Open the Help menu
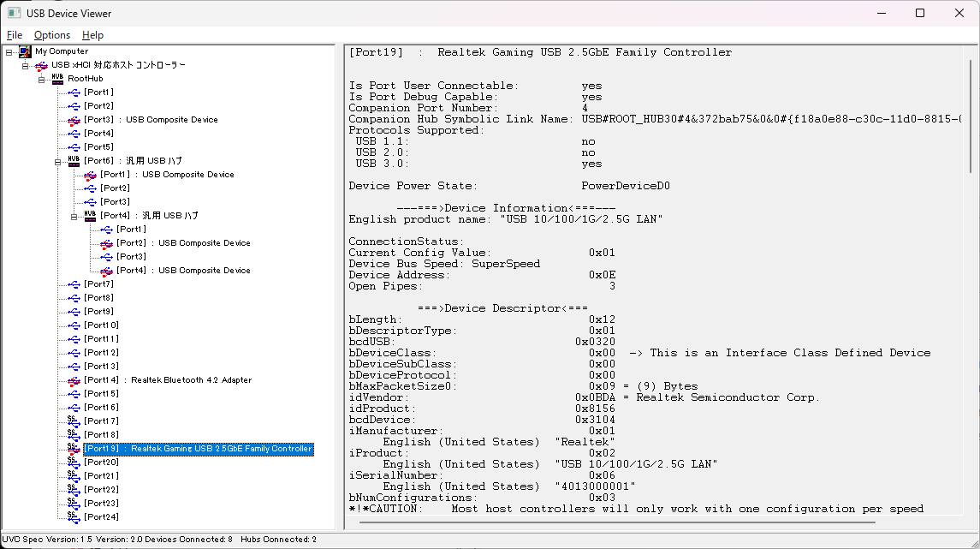Screen dimensions: 980x549 click(92, 35)
